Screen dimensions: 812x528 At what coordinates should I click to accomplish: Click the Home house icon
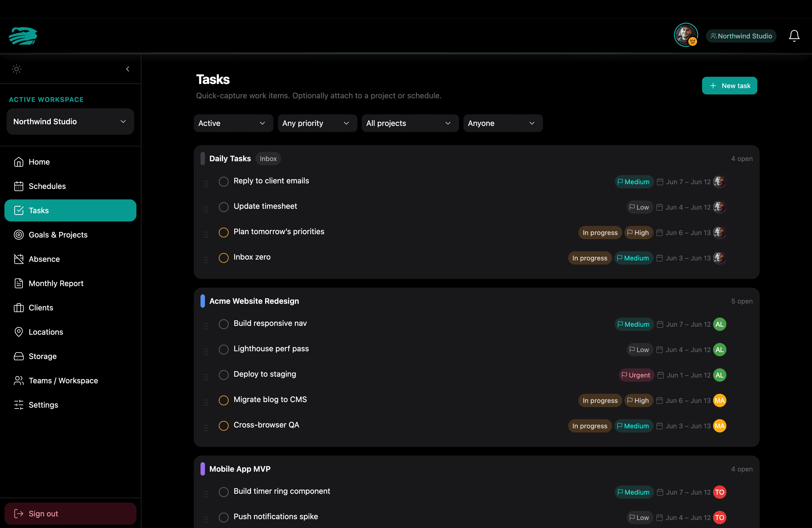(19, 162)
